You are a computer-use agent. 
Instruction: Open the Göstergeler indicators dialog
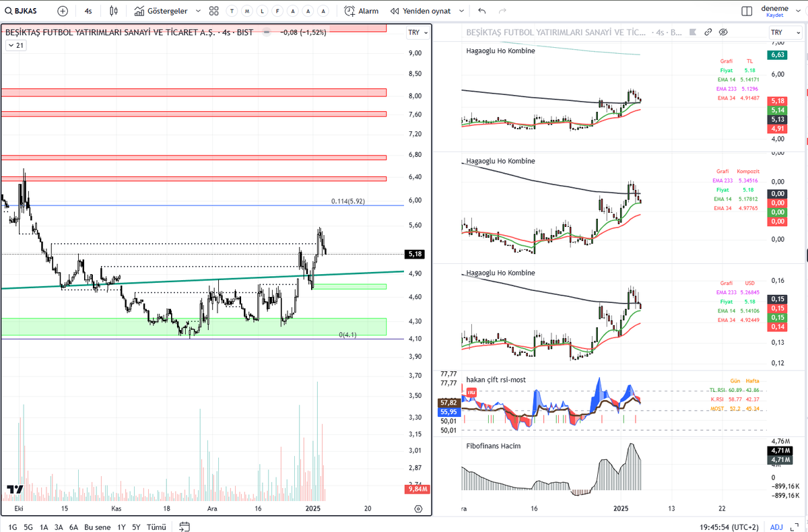click(160, 11)
